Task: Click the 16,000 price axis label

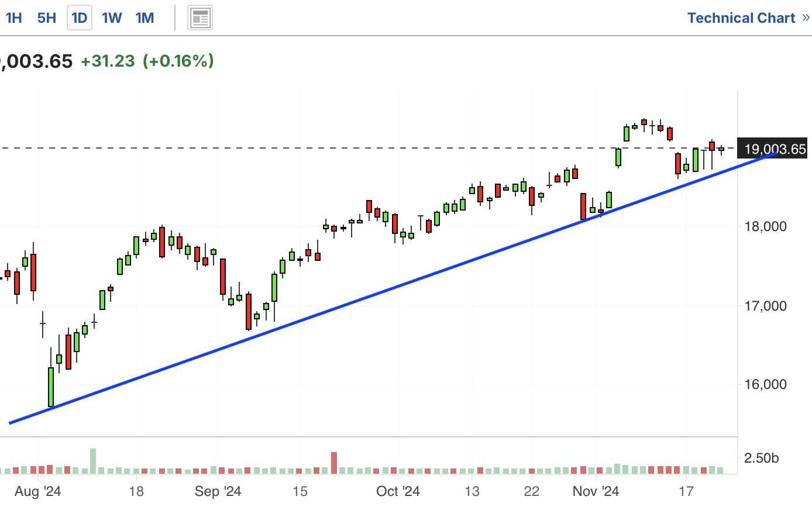Action: (765, 384)
